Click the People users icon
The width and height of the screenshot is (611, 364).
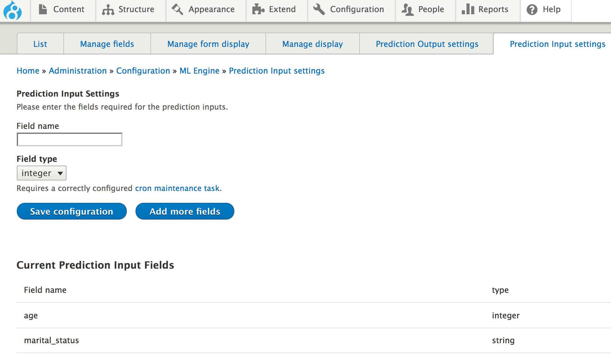pyautogui.click(x=407, y=10)
